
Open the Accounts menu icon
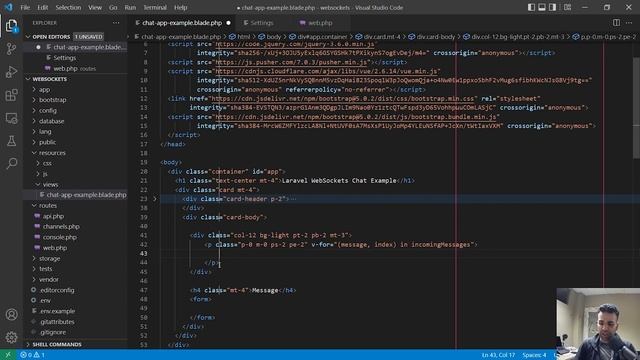11,314
